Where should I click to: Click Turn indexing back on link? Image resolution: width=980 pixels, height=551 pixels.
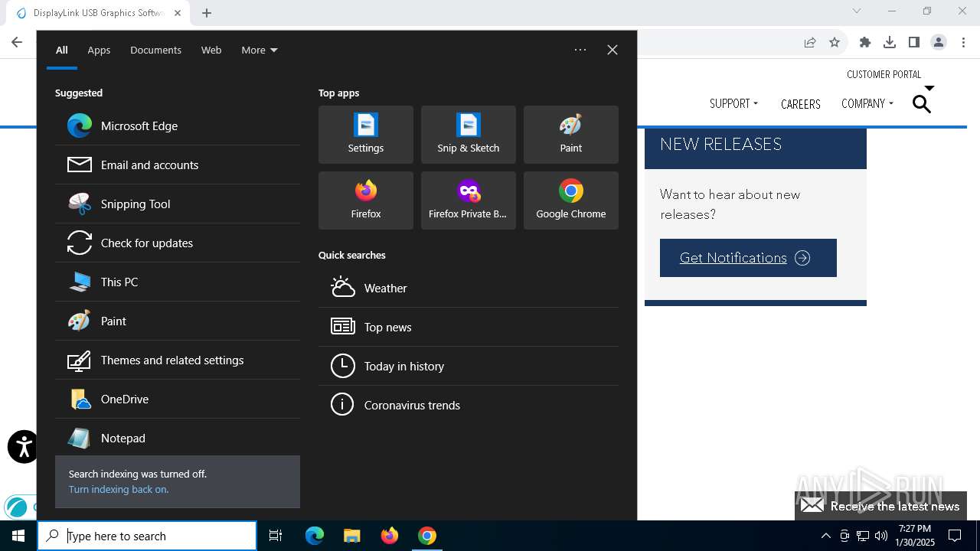(119, 490)
